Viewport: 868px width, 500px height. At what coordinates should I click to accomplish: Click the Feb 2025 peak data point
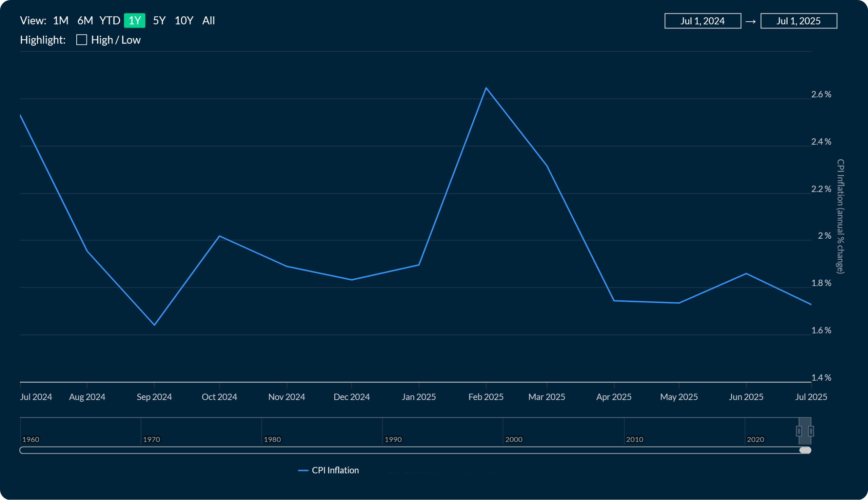486,88
